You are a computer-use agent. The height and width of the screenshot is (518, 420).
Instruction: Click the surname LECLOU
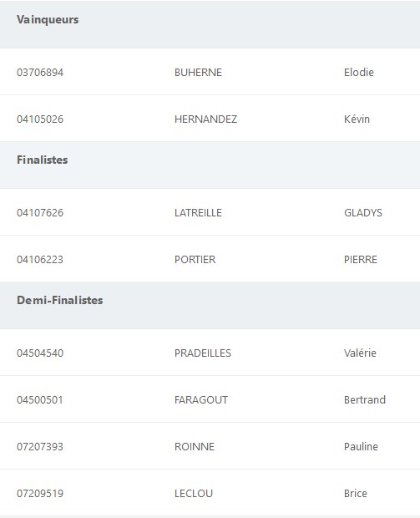(x=194, y=494)
